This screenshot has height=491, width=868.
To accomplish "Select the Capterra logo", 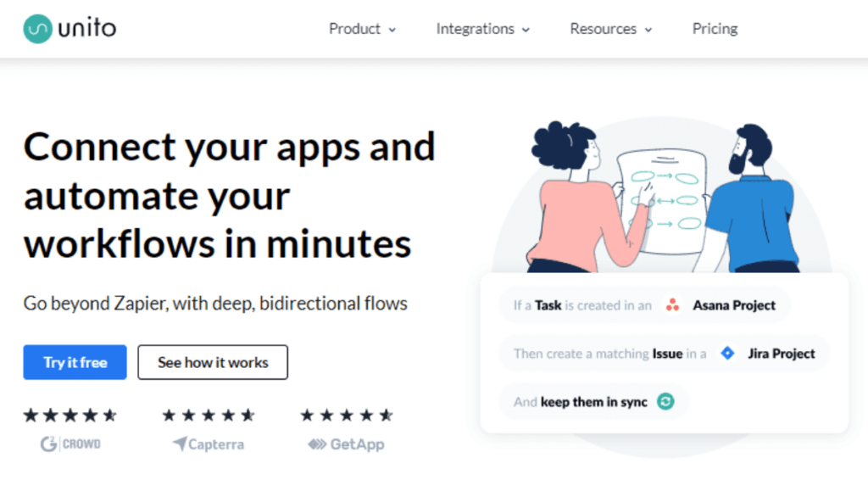I will click(208, 444).
